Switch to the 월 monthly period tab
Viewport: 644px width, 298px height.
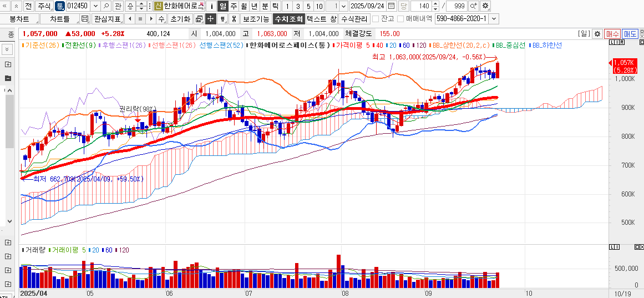click(x=244, y=6)
